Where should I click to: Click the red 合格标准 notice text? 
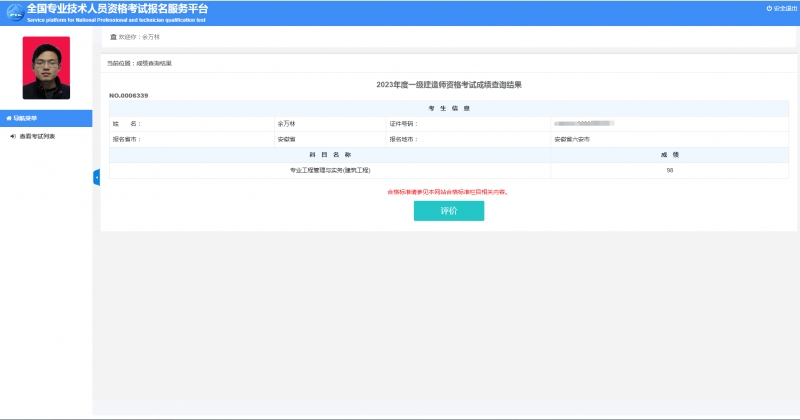(447, 191)
